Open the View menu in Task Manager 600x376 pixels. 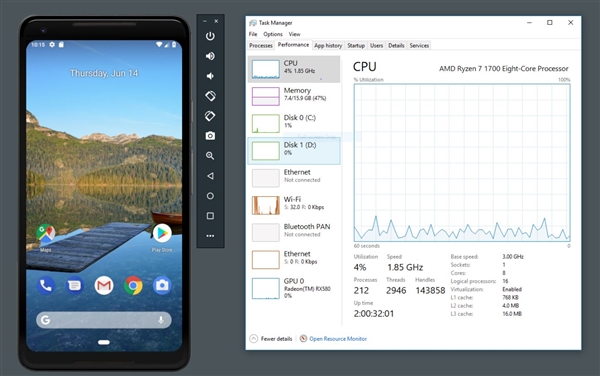pos(294,34)
